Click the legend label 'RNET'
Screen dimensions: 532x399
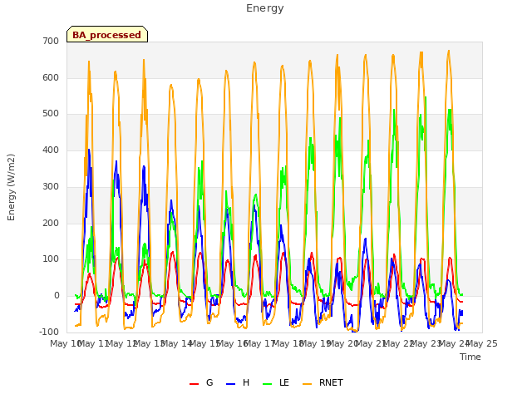[x=331, y=382]
